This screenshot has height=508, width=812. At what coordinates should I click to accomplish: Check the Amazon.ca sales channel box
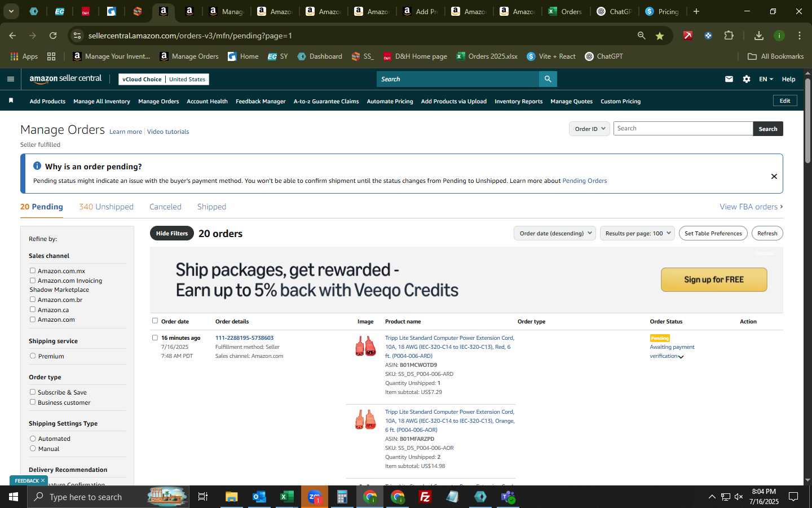tap(33, 309)
